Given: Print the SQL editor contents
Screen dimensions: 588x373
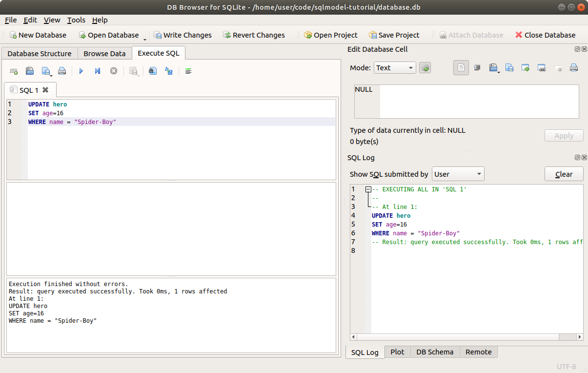Looking at the screenshot, I should tap(62, 71).
